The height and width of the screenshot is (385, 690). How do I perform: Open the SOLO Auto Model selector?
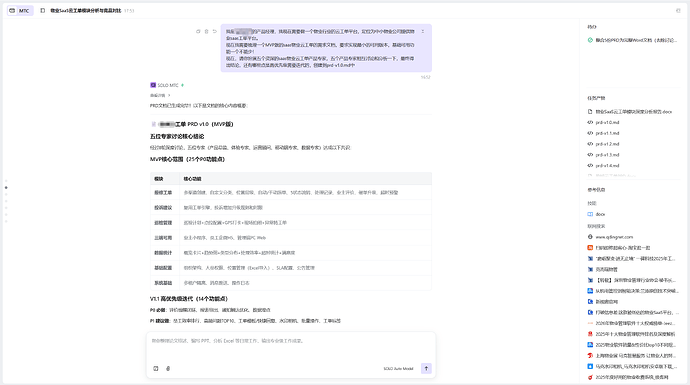(x=398, y=369)
